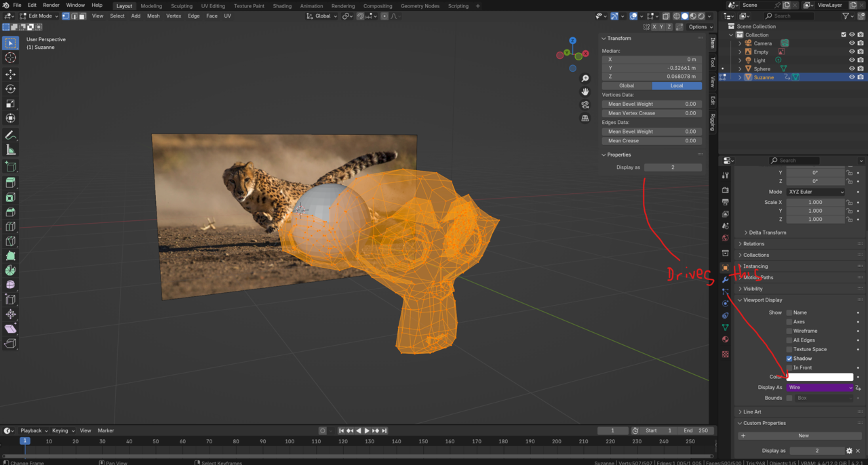Screen dimensions: 868x465
Task: Open the Display As Wire dropdown
Action: click(x=820, y=388)
